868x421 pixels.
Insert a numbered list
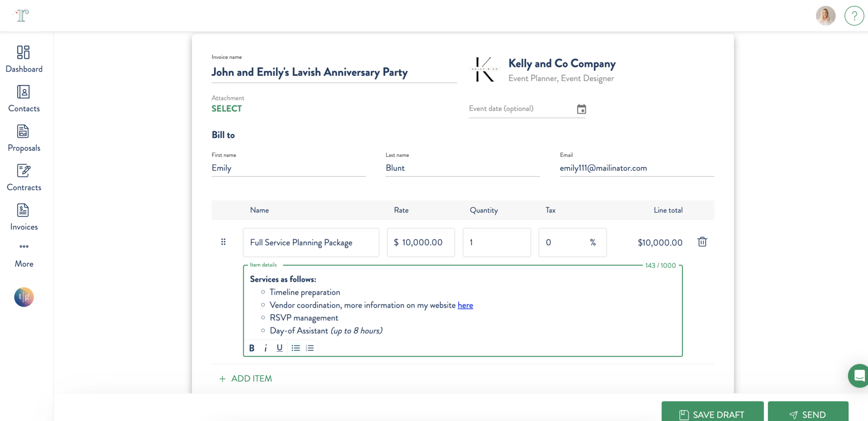coord(310,348)
